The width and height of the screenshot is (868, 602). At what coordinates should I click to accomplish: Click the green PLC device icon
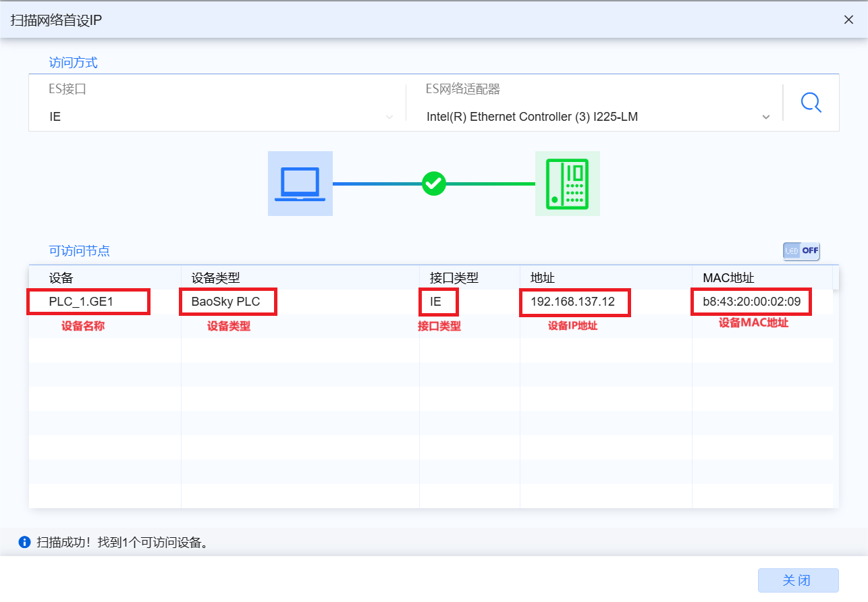pos(567,184)
